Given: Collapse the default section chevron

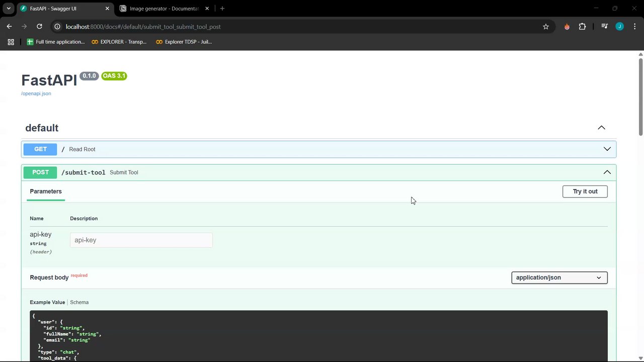Looking at the screenshot, I should click(x=601, y=128).
